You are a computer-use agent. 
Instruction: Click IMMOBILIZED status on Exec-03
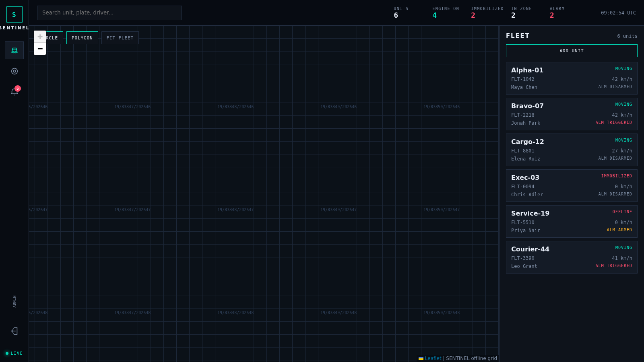click(x=617, y=176)
